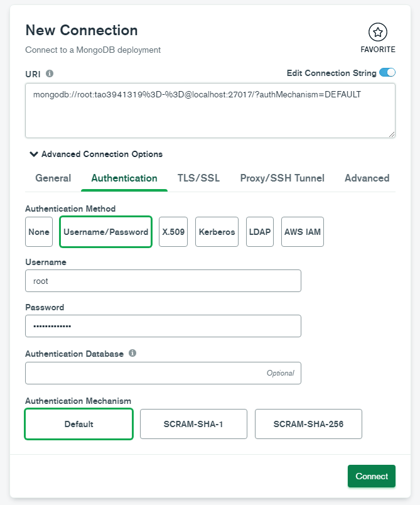Select SCRAM-SHA-256 mechanism
420x505 pixels.
coord(308,424)
